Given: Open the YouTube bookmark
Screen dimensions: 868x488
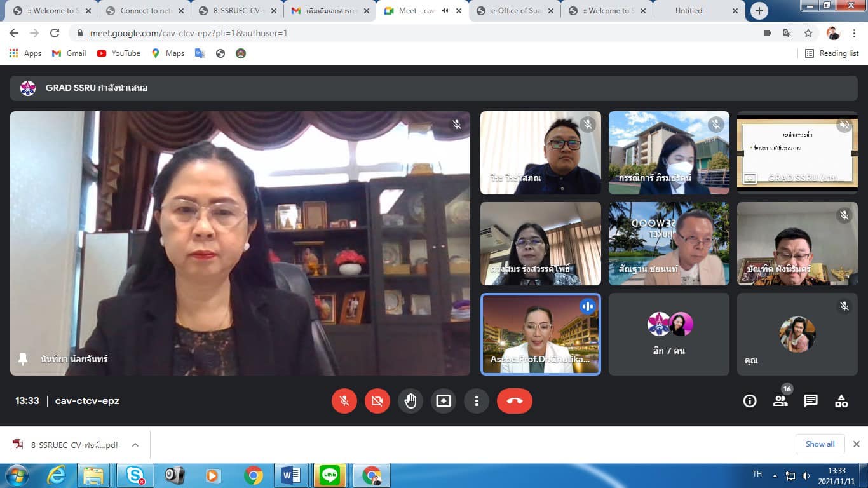Looking at the screenshot, I should tap(119, 53).
